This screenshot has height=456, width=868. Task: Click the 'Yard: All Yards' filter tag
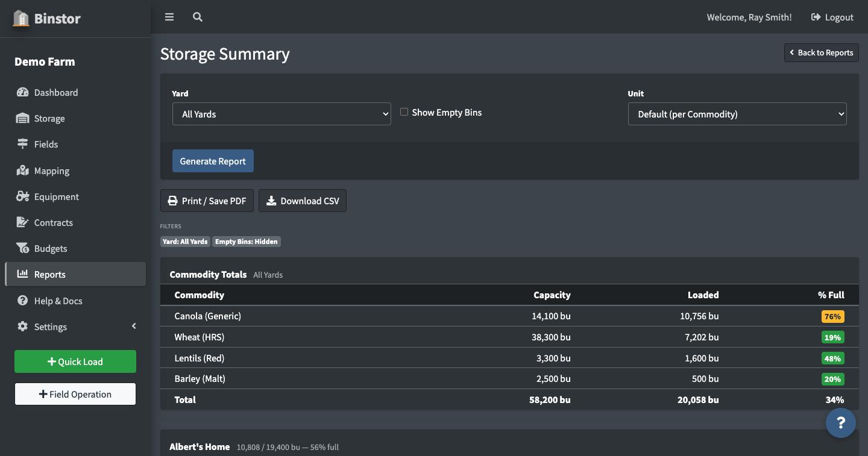pyautogui.click(x=185, y=242)
